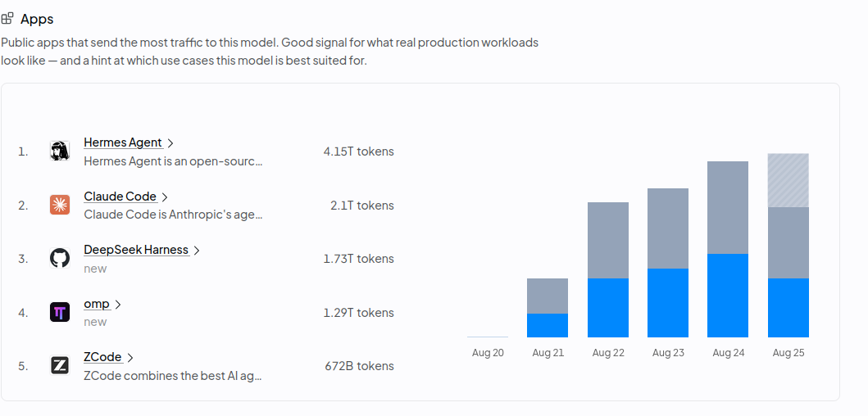Click chevron next to Hermes Agent
This screenshot has width=868, height=416.
click(x=170, y=142)
